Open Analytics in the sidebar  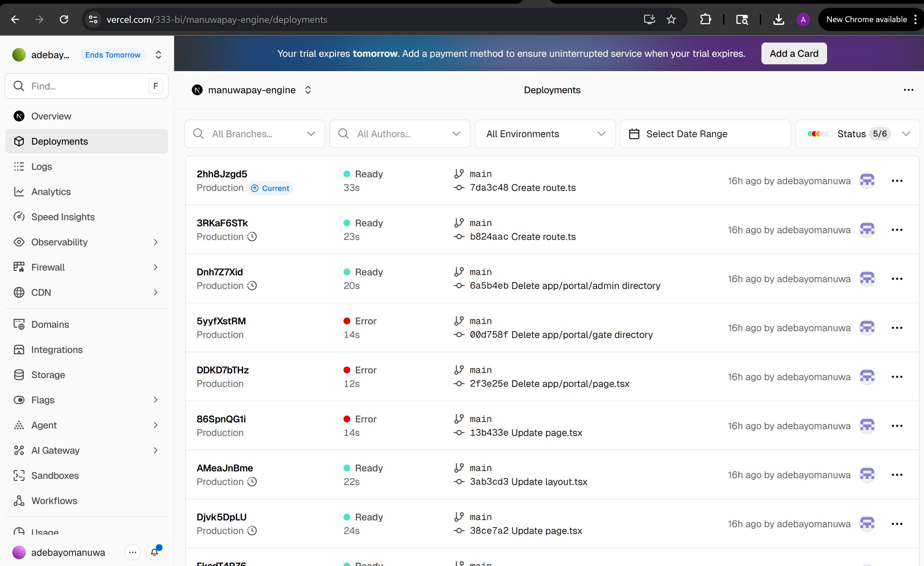point(87,192)
